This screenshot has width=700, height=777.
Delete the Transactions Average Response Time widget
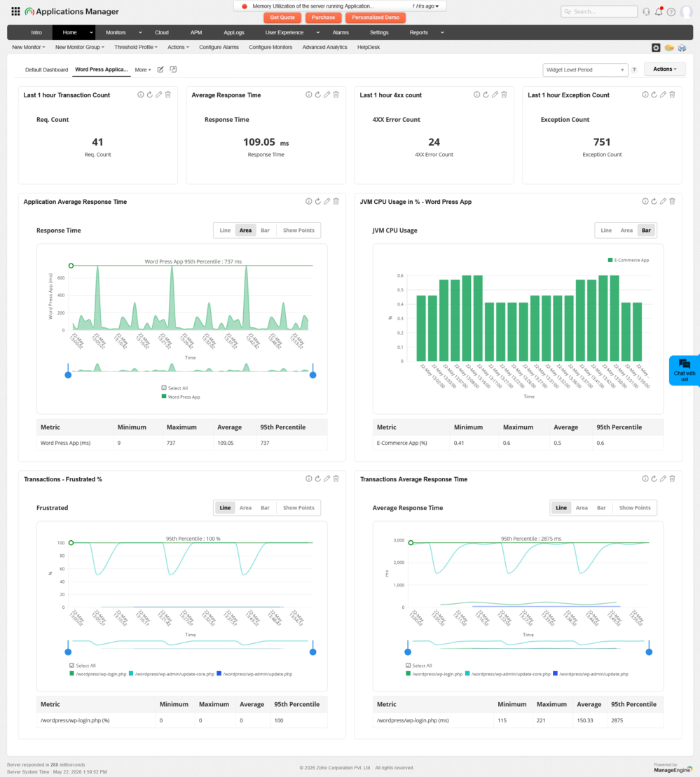672,479
